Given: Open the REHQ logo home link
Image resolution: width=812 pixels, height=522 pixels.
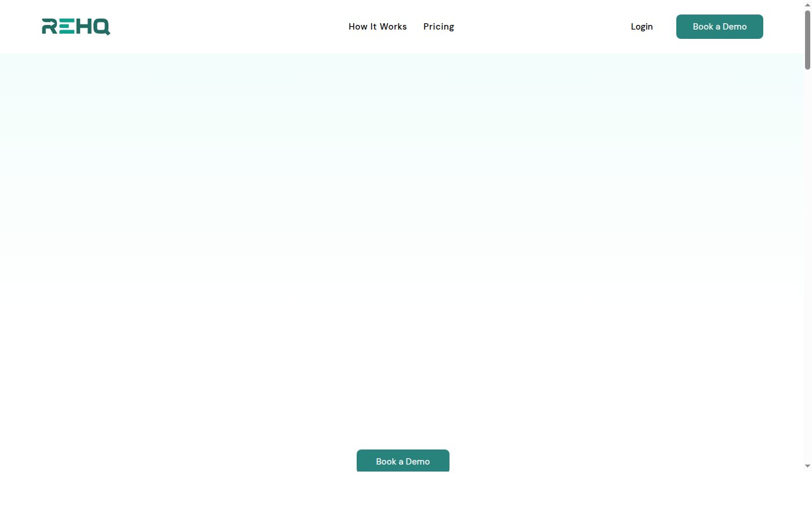Looking at the screenshot, I should 76,27.
